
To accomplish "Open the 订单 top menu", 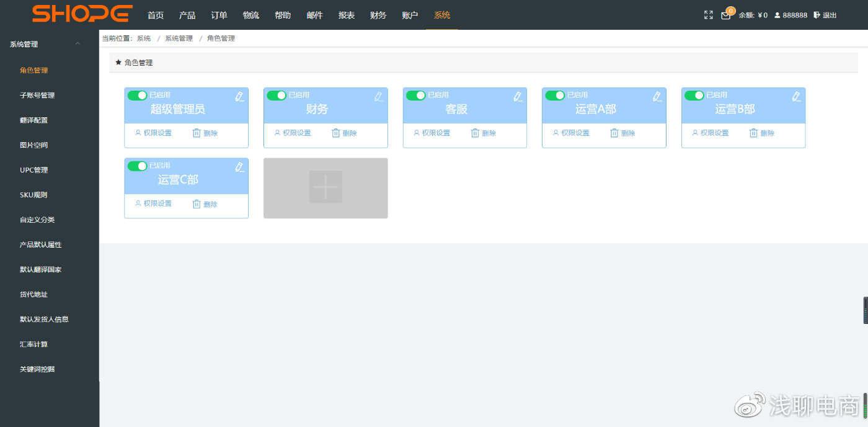I will pos(219,15).
